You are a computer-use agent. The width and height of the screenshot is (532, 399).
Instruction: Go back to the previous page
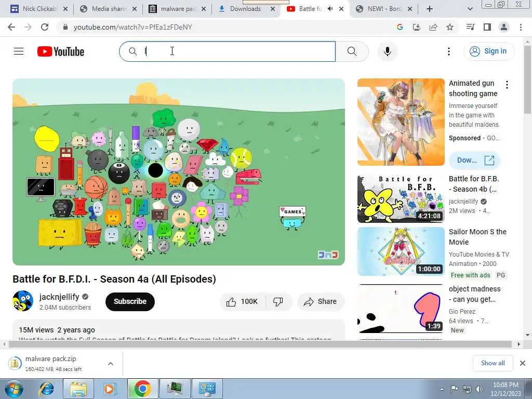(x=11, y=27)
